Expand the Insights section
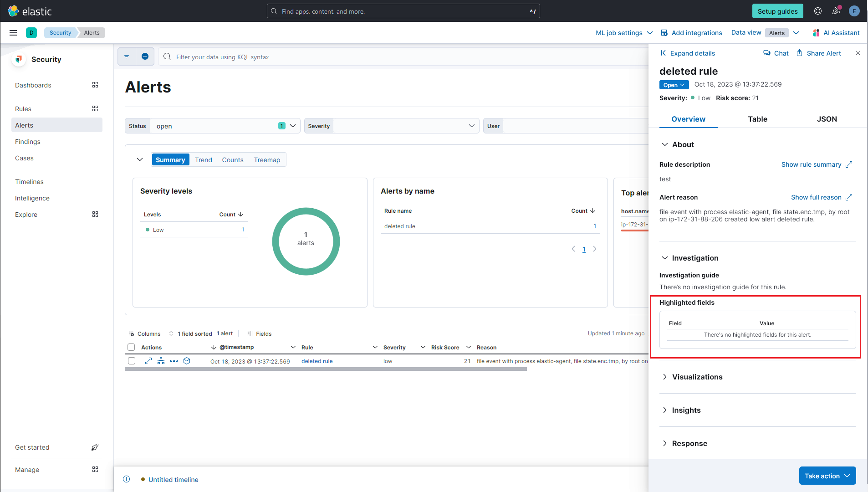This screenshot has height=492, width=868. [x=686, y=410]
